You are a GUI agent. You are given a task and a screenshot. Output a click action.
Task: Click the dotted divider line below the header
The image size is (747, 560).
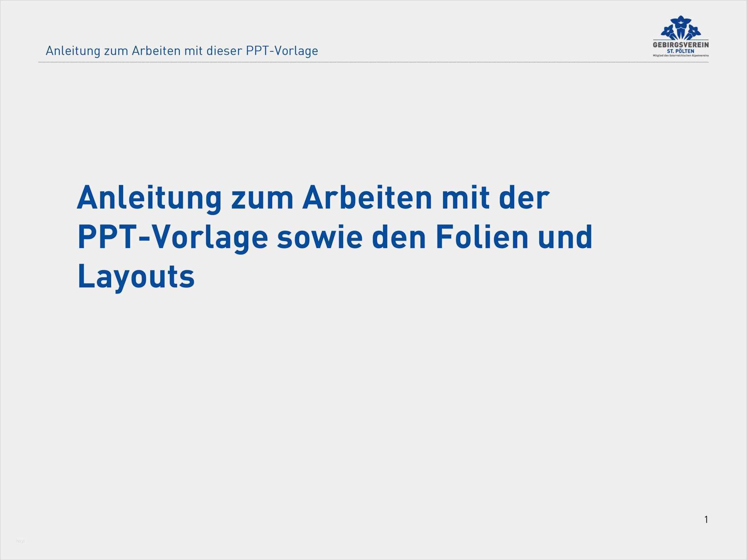click(x=373, y=62)
